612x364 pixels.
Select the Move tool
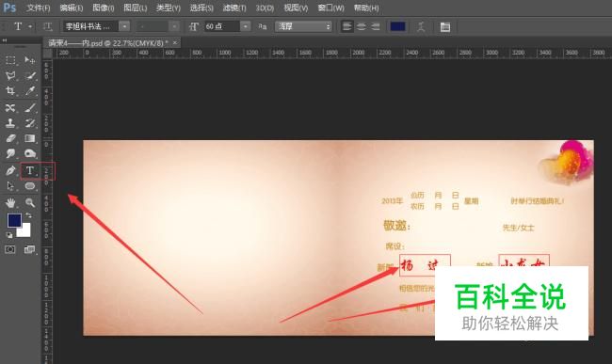point(30,59)
